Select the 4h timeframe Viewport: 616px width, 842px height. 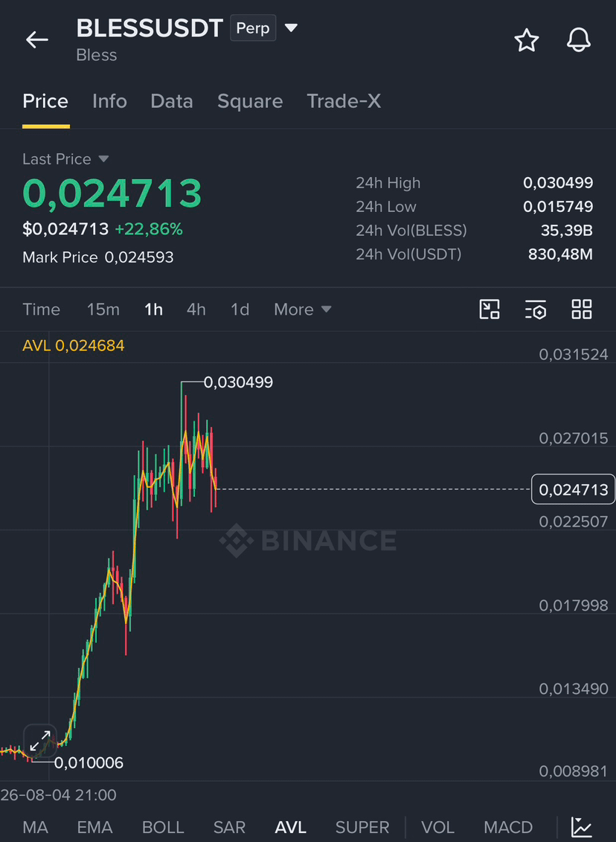(x=196, y=309)
